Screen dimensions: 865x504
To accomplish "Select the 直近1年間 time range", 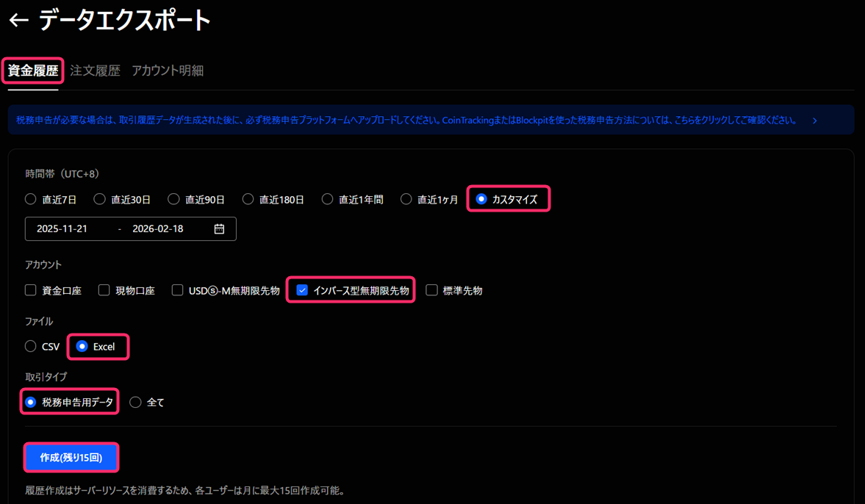I will (x=328, y=199).
